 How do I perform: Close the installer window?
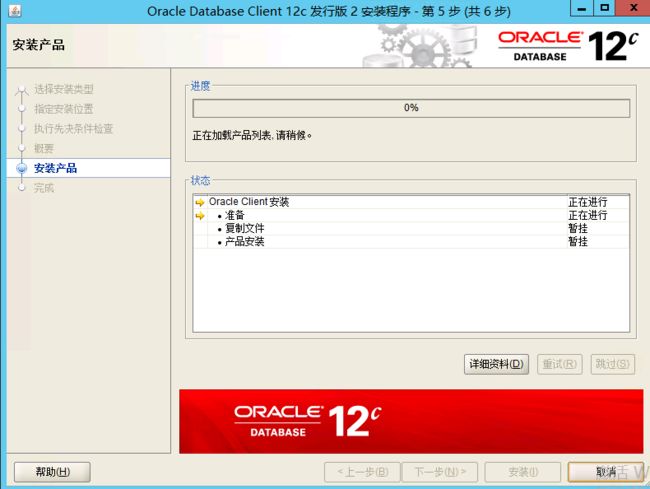pyautogui.click(x=633, y=8)
